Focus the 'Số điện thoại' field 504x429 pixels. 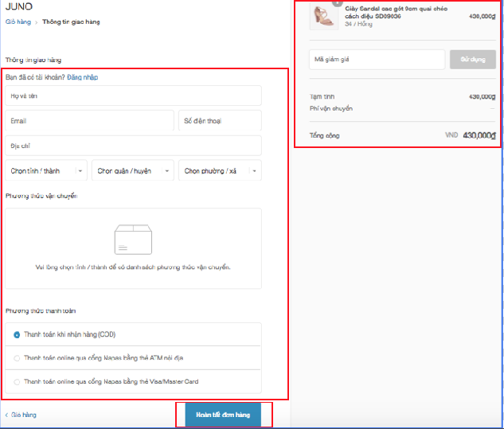click(220, 121)
